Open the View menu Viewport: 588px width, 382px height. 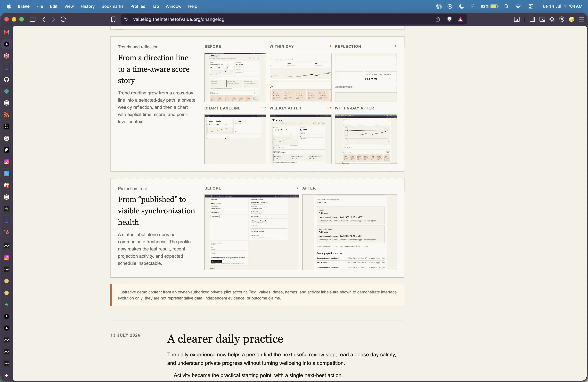(69, 6)
